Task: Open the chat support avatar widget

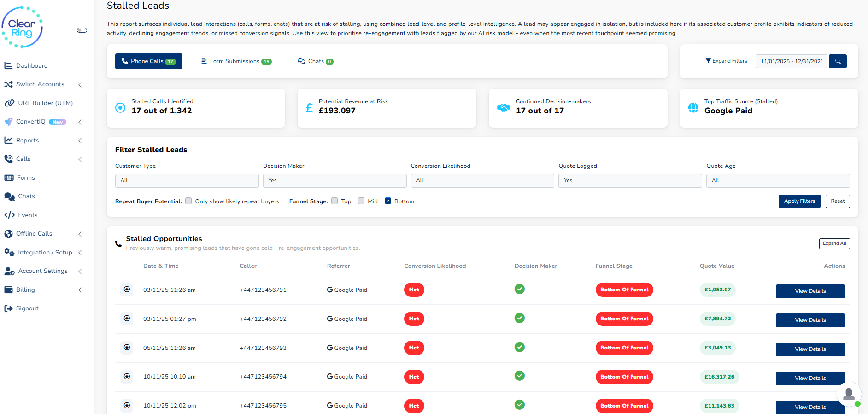Action: click(x=849, y=395)
